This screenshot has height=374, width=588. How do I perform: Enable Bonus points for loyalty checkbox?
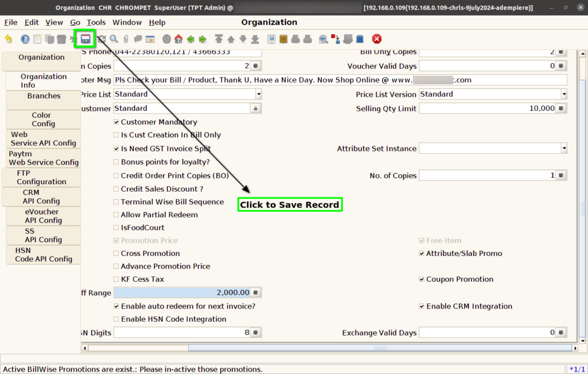point(116,162)
